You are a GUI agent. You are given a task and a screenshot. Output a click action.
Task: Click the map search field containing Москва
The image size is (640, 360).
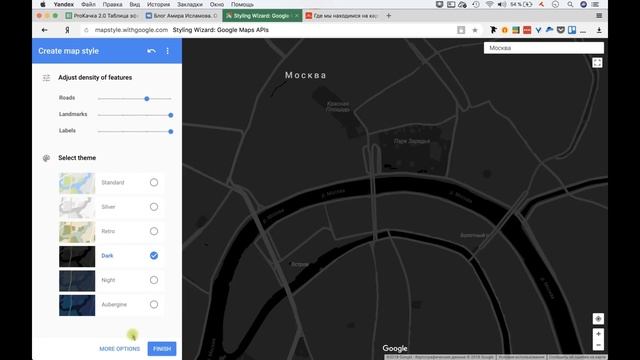pos(544,48)
